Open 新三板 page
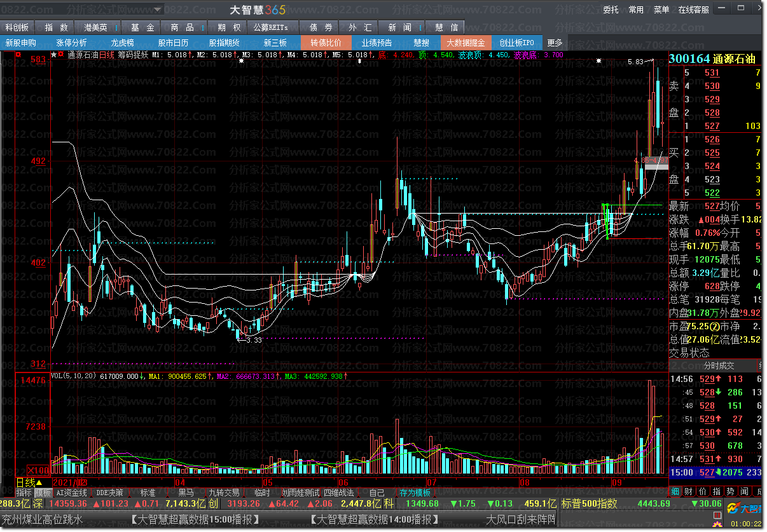 click(x=275, y=43)
